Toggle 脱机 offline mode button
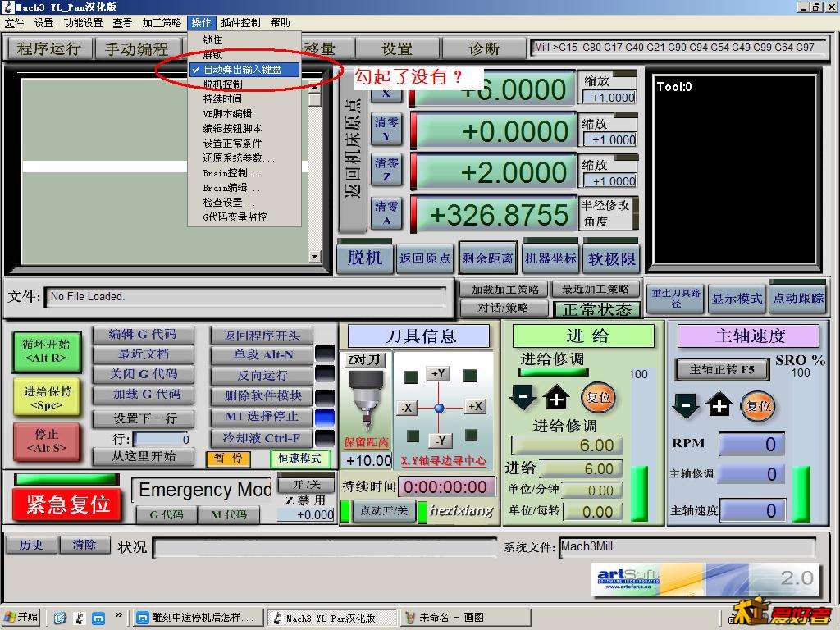Viewport: 840px width, 630px height. [x=365, y=258]
